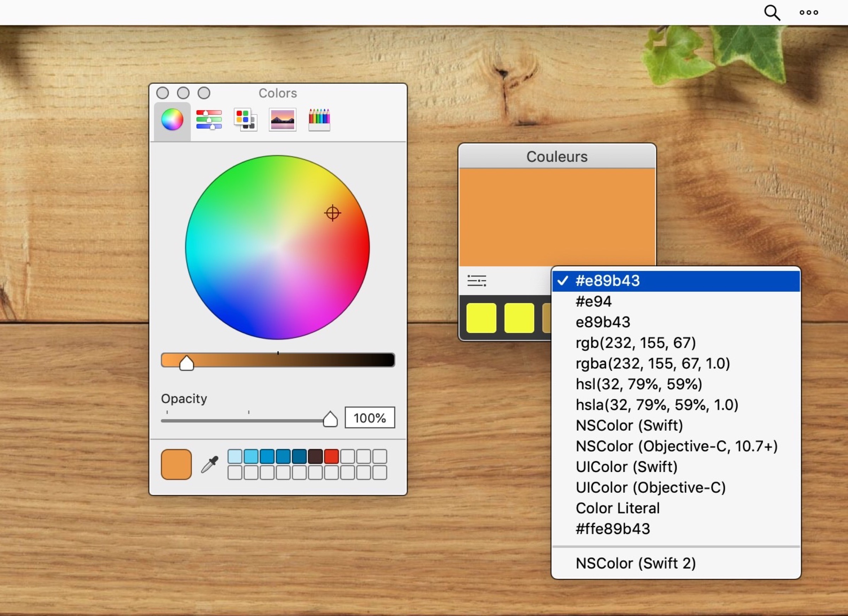Click the opacity percentage field
Screen dimensions: 848x616
(x=370, y=418)
